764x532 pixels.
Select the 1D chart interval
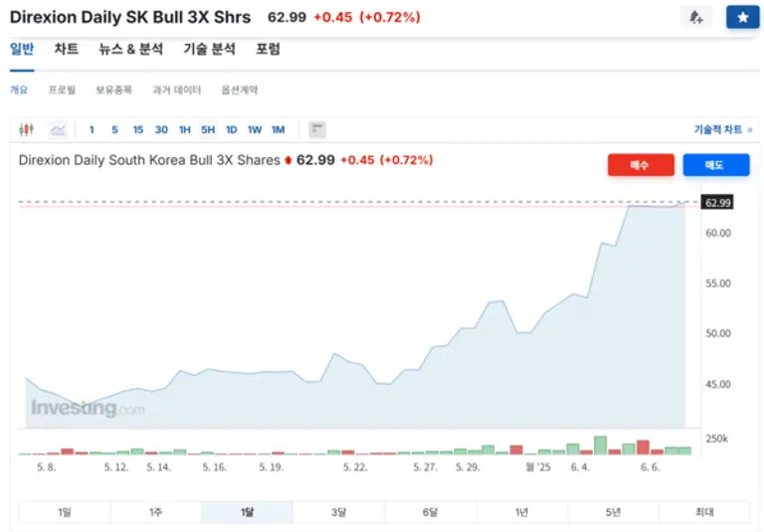(231, 129)
